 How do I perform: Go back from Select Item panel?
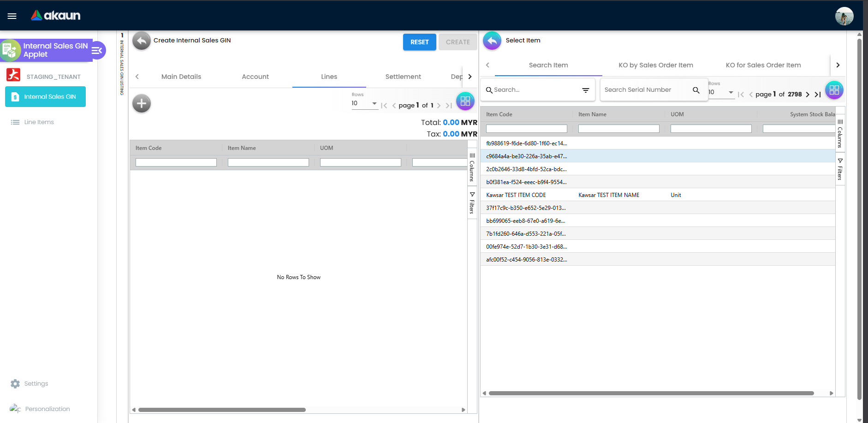pos(492,41)
